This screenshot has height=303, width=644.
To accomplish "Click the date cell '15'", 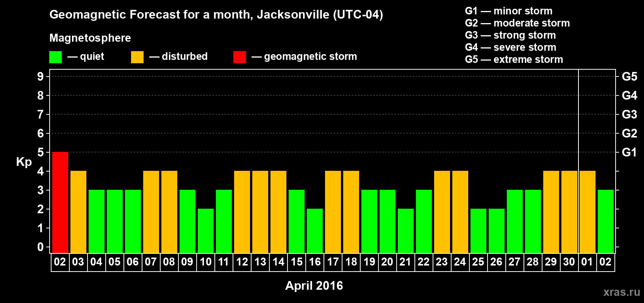I will point(297,262).
